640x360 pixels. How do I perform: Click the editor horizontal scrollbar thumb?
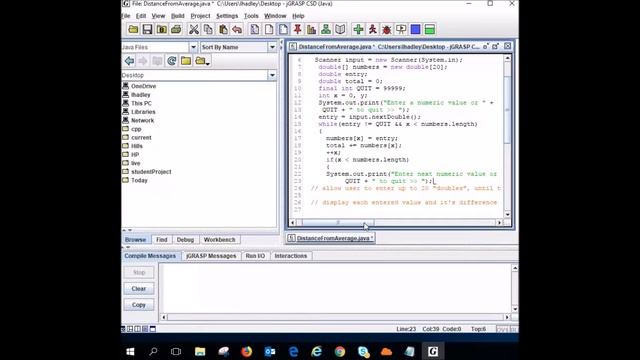338,223
